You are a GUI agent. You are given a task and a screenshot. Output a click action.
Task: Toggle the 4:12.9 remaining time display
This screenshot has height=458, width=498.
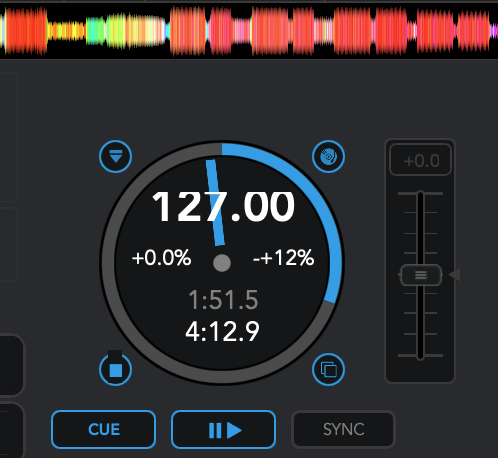(x=223, y=332)
